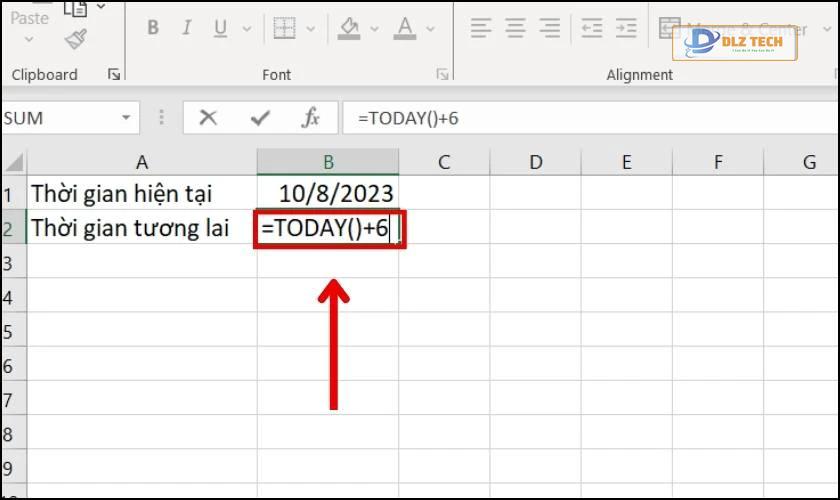Toggle Bold formatting
840x500 pixels.
pyautogui.click(x=153, y=27)
